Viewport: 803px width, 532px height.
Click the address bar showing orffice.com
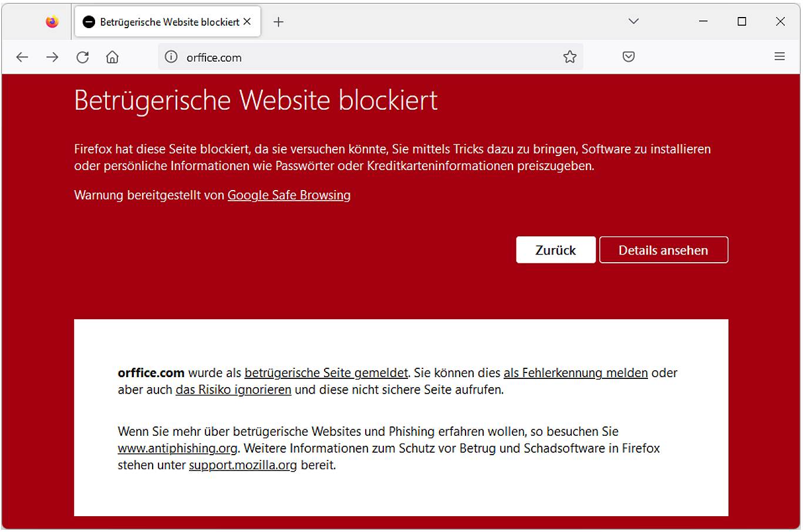pyautogui.click(x=370, y=57)
